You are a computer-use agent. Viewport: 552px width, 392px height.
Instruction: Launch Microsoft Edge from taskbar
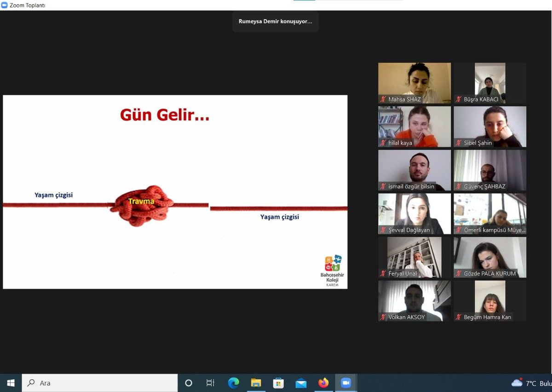coord(233,383)
